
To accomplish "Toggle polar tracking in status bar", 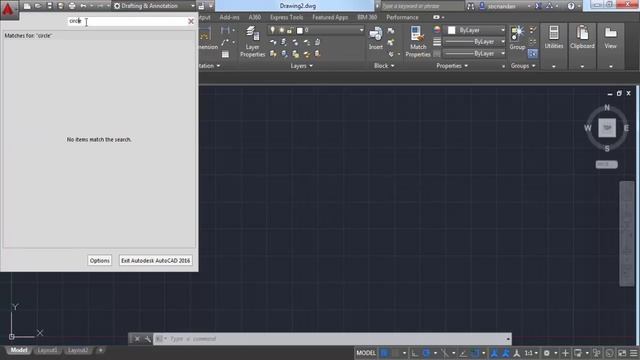I will pos(426,353).
